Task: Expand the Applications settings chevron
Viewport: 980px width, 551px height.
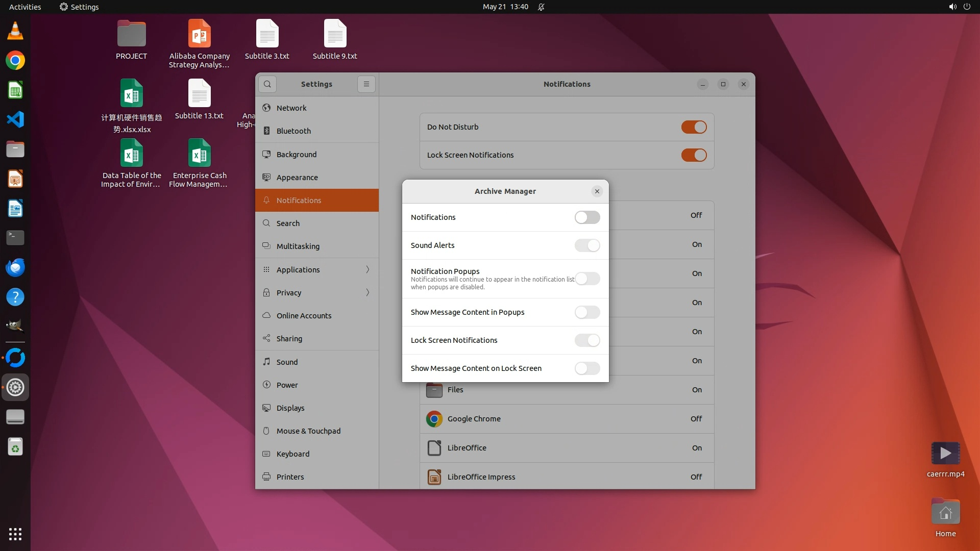Action: tap(367, 270)
